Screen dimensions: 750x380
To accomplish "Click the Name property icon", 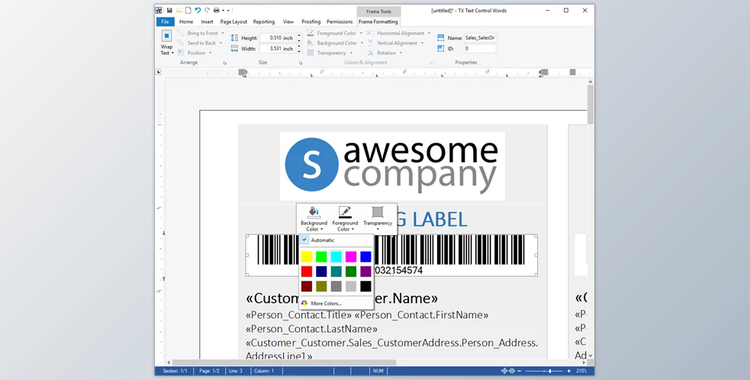I will tap(441, 37).
